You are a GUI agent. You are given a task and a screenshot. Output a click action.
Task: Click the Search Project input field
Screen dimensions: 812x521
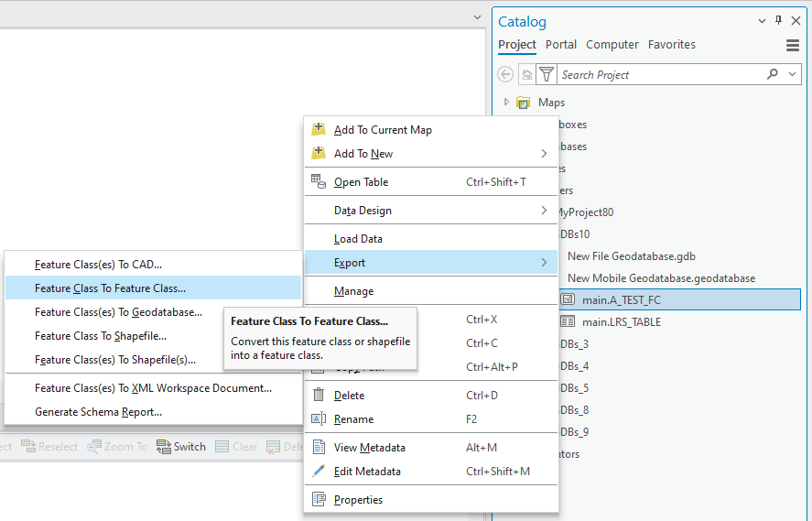coord(659,75)
